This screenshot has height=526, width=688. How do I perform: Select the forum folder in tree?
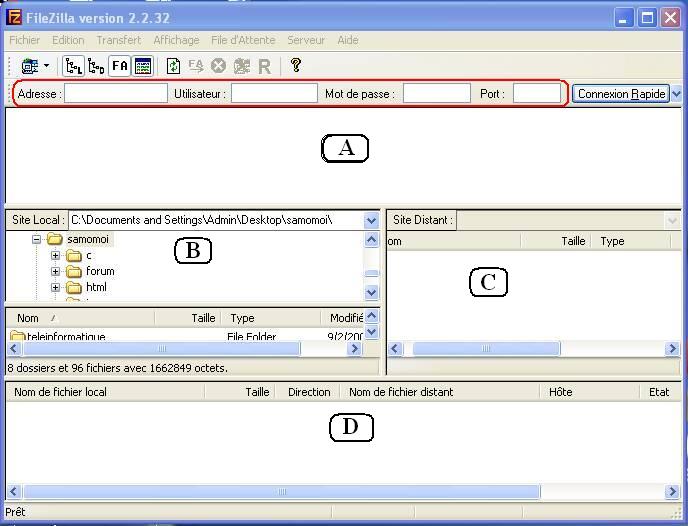click(x=100, y=271)
